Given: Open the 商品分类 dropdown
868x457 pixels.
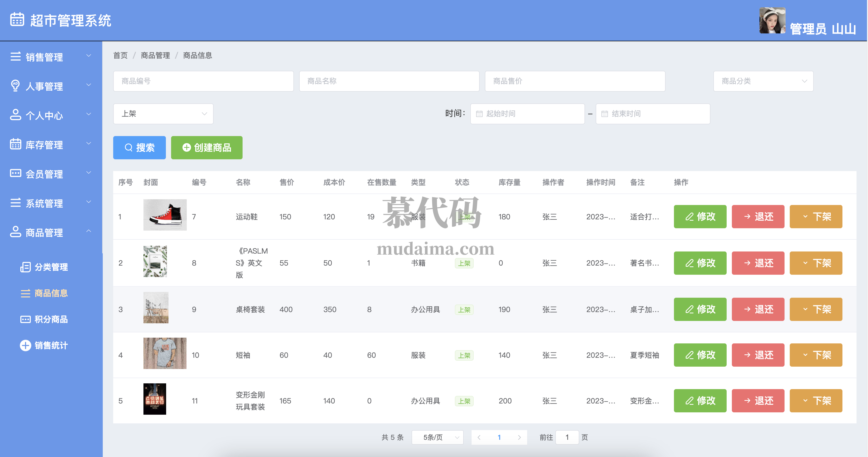Looking at the screenshot, I should tap(763, 81).
